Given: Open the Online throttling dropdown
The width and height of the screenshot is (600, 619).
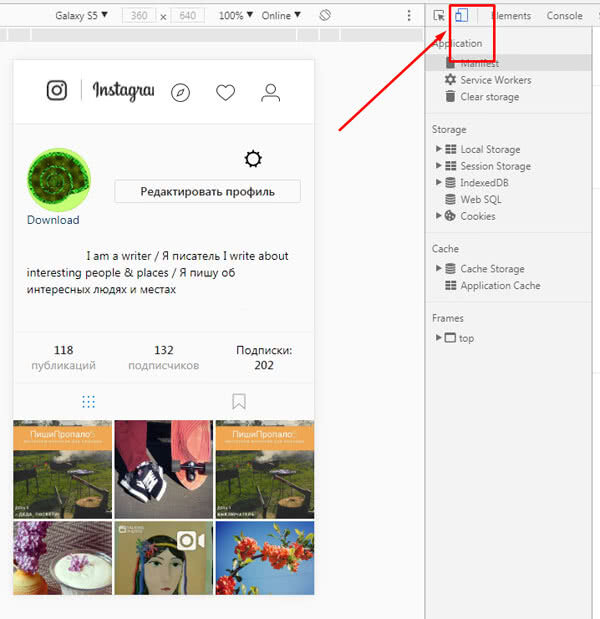Looking at the screenshot, I should coord(281,15).
